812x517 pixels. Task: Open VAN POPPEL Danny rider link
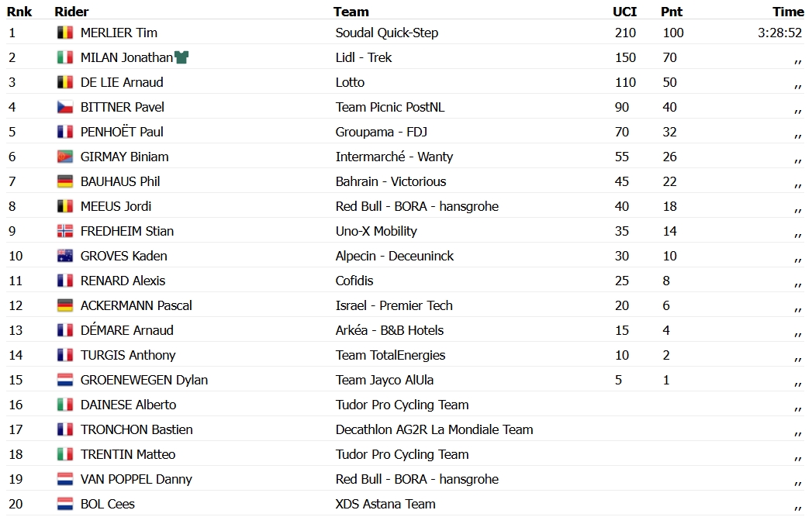136,479
